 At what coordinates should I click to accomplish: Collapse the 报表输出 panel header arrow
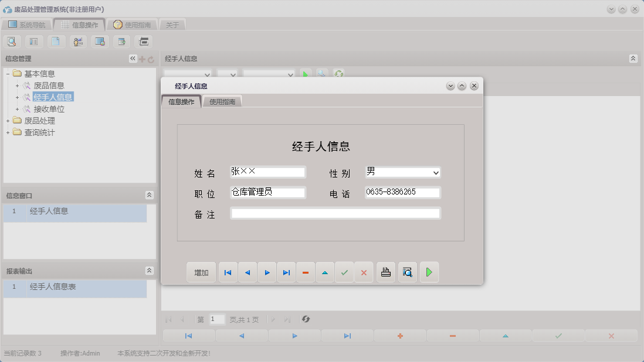point(150,271)
